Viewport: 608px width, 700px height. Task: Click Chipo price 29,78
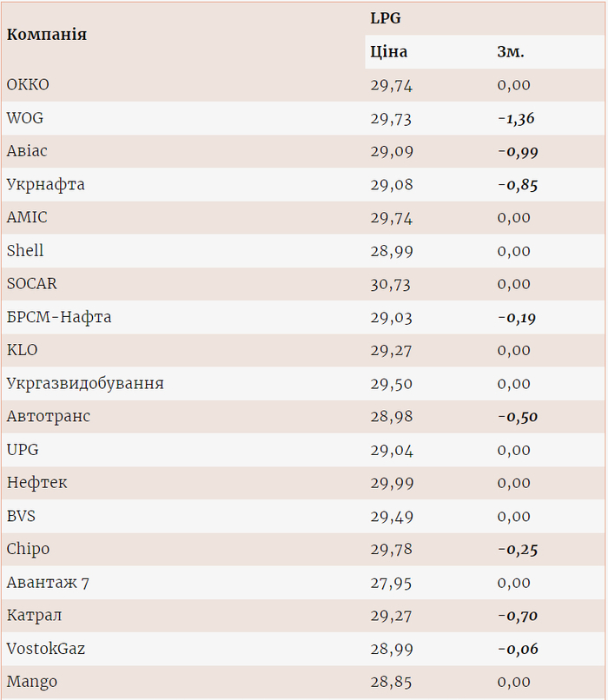point(392,549)
